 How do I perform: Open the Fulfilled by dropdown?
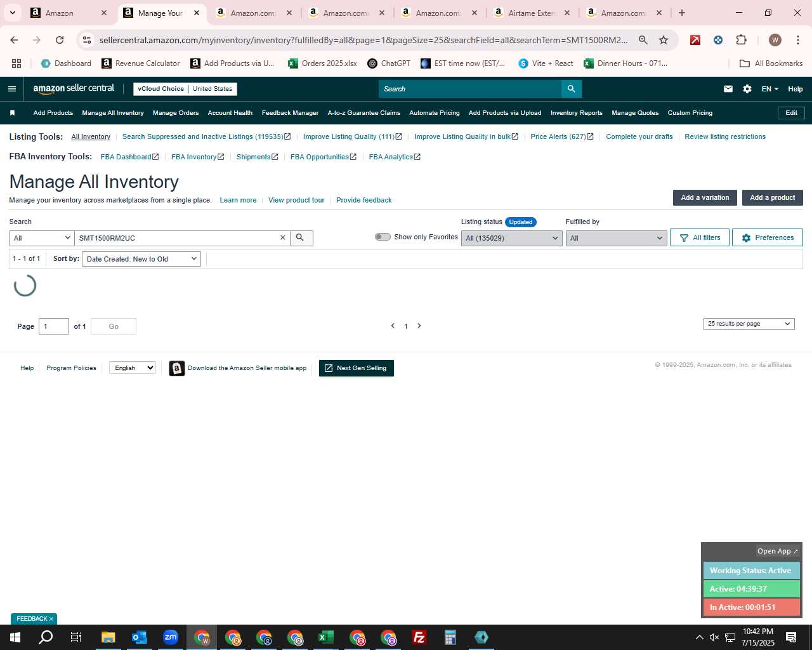pyautogui.click(x=616, y=238)
